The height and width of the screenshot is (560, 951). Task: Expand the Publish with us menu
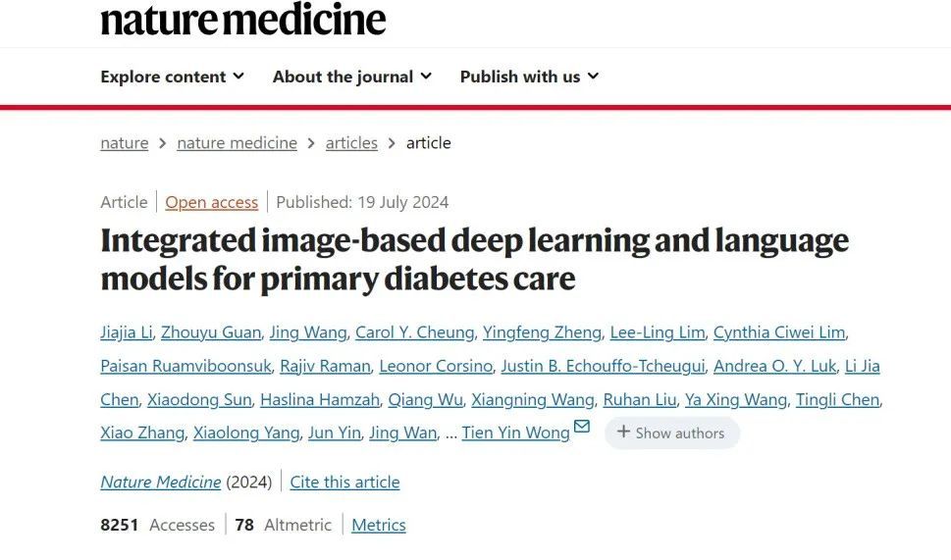coord(529,76)
